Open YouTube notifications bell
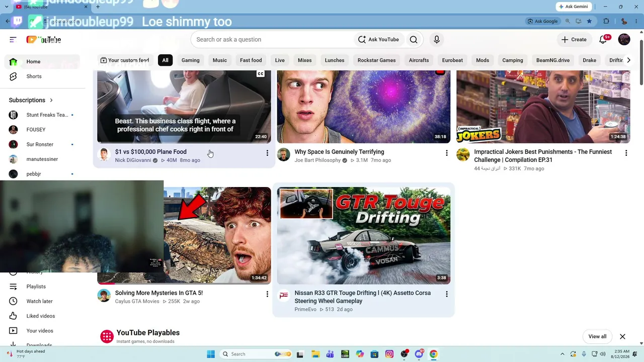 [x=603, y=40]
